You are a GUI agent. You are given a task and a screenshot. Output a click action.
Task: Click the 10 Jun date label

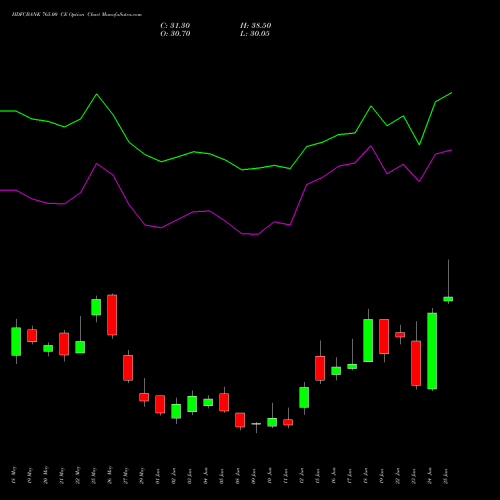270,476
